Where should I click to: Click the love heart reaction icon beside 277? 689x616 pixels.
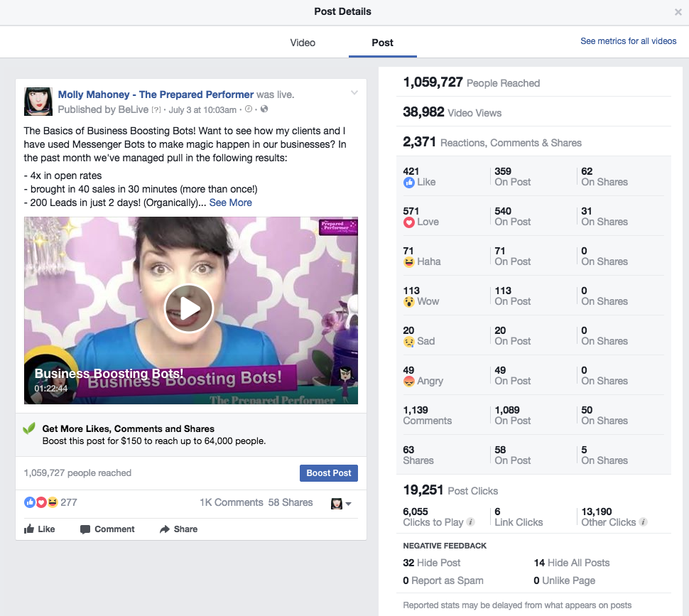tap(41, 502)
